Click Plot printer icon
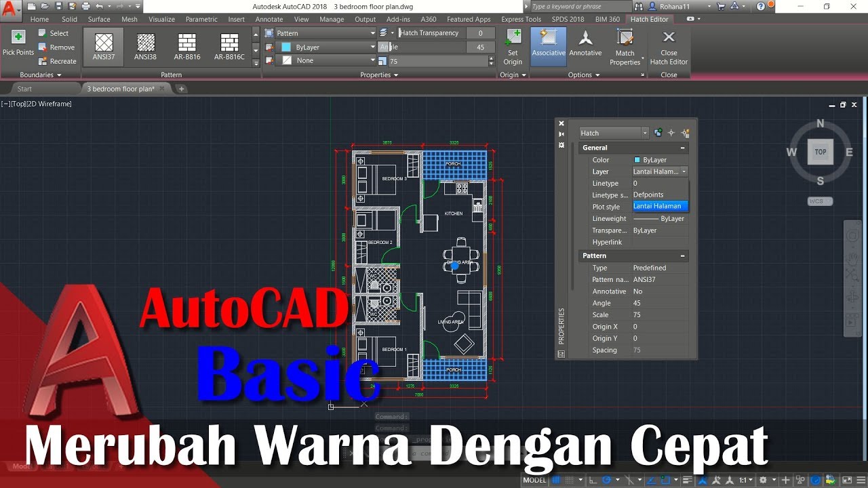The image size is (868, 488). pyautogui.click(x=86, y=6)
